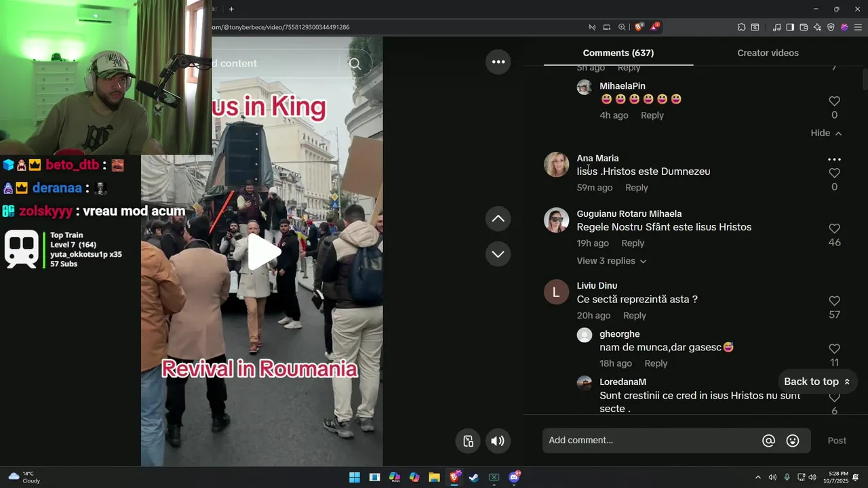Open Brave Rewards triangle icon
Screen dimensions: 868x488
tap(654, 27)
